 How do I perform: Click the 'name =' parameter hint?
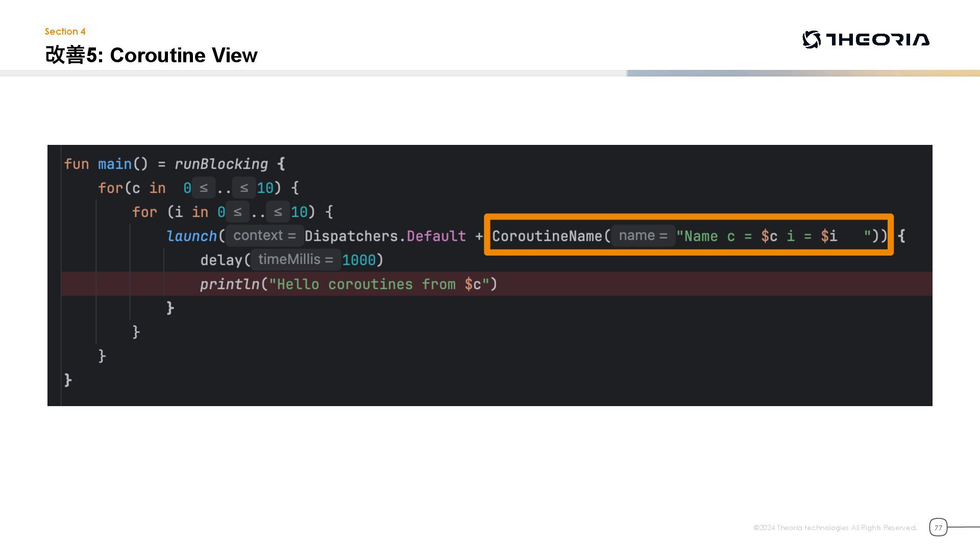(x=643, y=236)
